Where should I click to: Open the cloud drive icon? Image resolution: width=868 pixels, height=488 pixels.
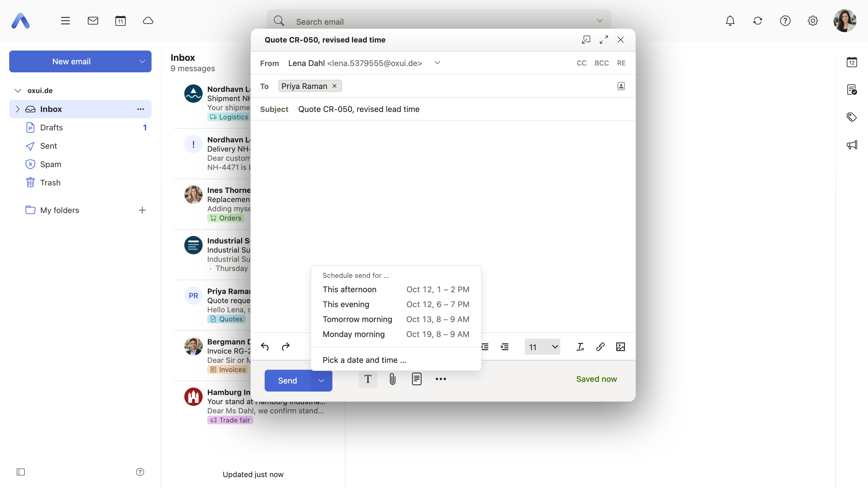[x=148, y=21]
